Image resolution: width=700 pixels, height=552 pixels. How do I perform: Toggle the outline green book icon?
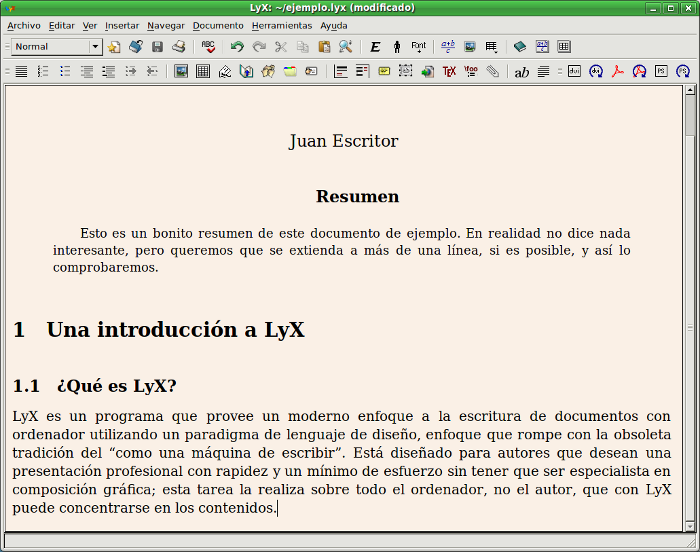(520, 46)
